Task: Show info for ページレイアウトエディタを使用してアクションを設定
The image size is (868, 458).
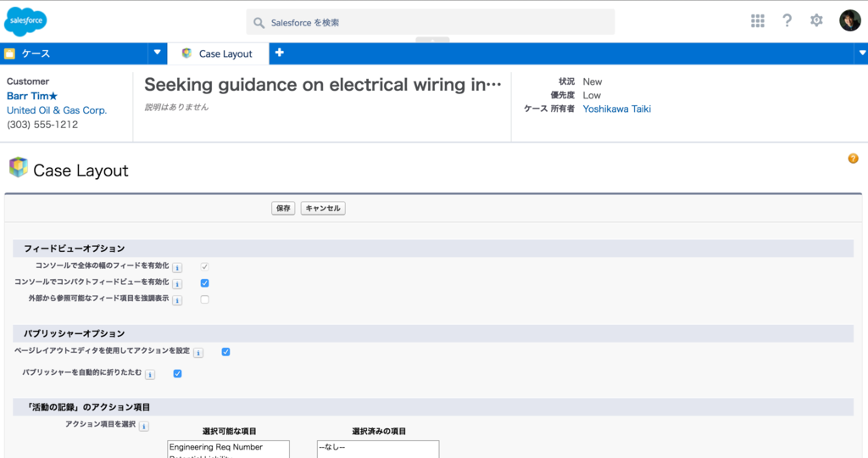Action: (198, 353)
